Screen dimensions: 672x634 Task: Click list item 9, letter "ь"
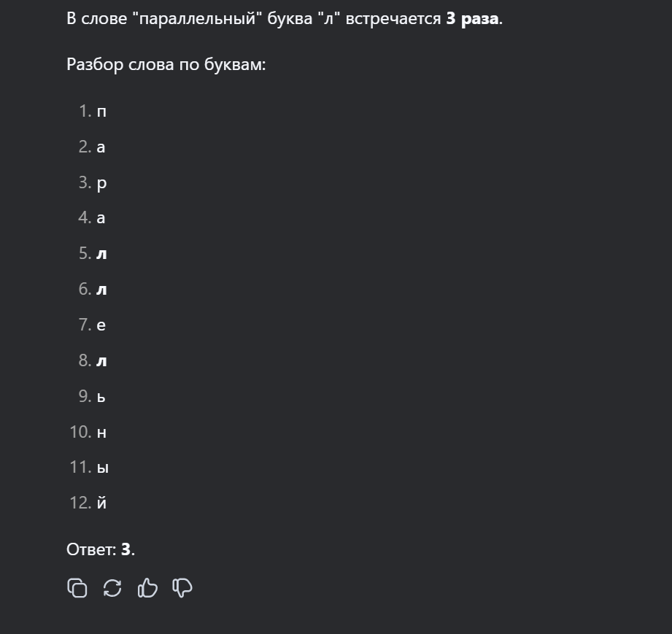[x=101, y=397]
